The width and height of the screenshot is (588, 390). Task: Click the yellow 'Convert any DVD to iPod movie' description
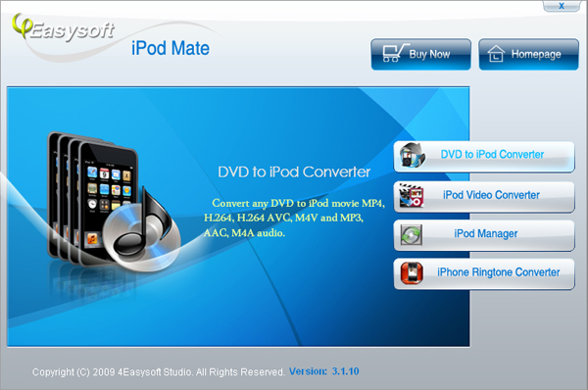pos(294,218)
